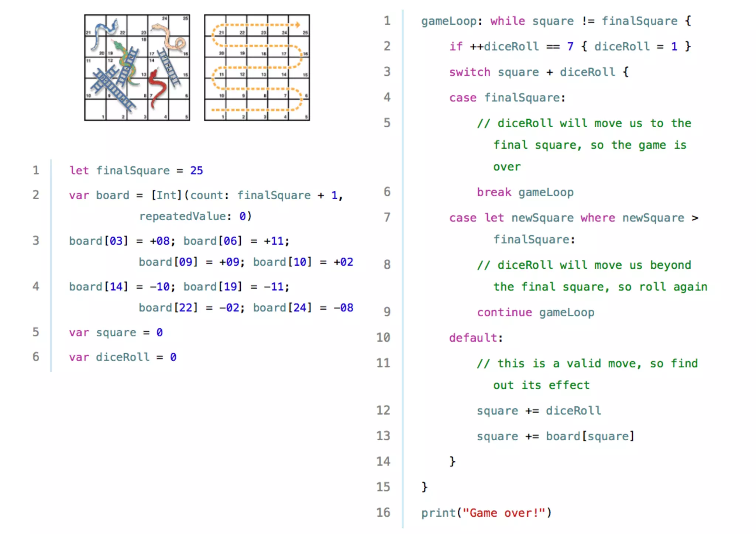This screenshot has width=756, height=534.
Task: Click the 'let finalSquare = 25' line
Action: [x=136, y=170]
